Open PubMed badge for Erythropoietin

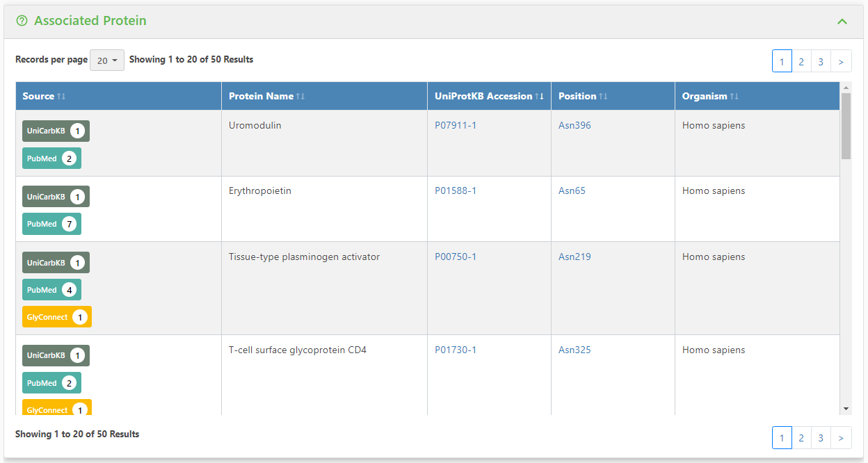pyautogui.click(x=51, y=224)
